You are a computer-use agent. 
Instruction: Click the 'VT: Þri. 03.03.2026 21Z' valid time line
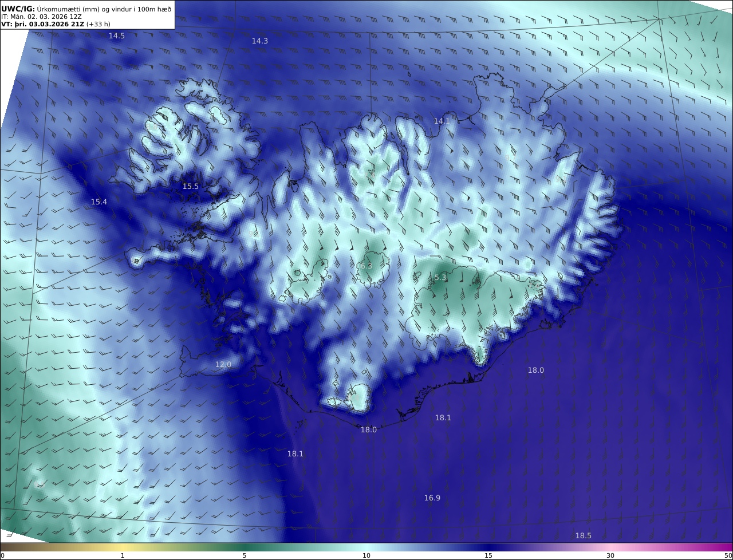(56, 24)
